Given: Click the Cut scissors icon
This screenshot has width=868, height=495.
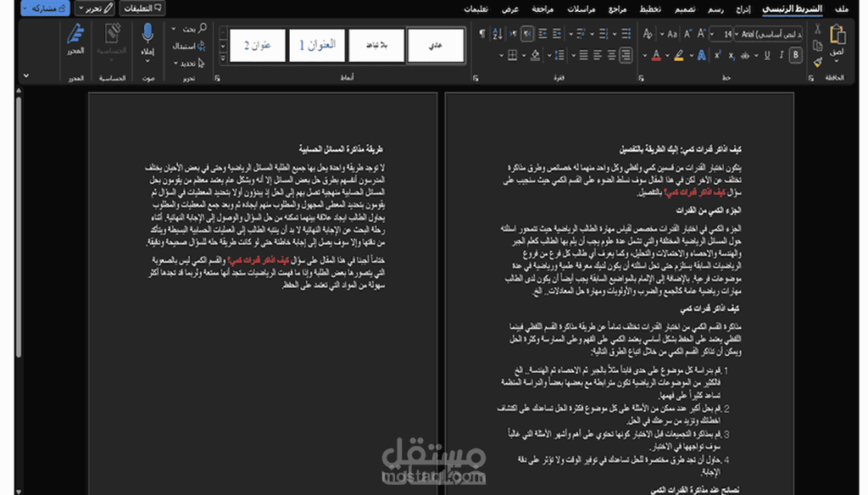Looking at the screenshot, I should [817, 30].
